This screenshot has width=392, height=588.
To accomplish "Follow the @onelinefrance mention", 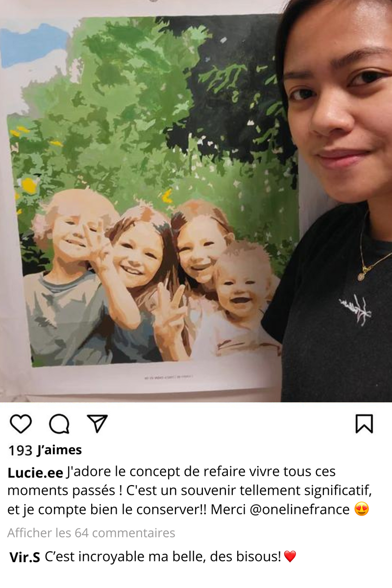I will [299, 509].
